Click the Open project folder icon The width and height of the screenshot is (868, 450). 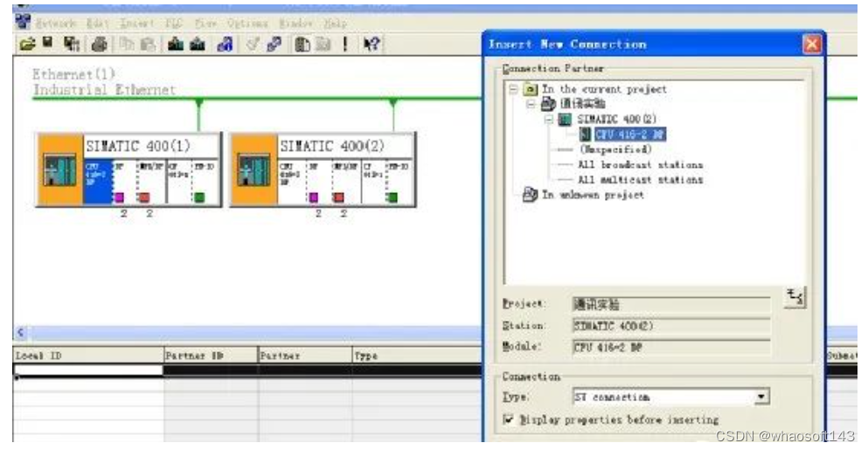[x=27, y=44]
